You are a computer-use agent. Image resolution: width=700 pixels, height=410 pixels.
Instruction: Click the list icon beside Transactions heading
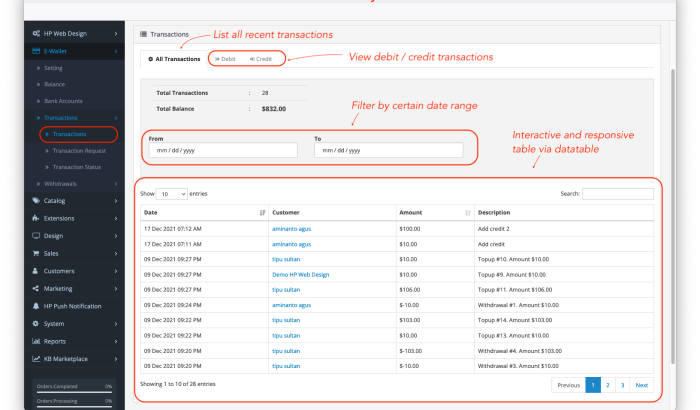143,34
